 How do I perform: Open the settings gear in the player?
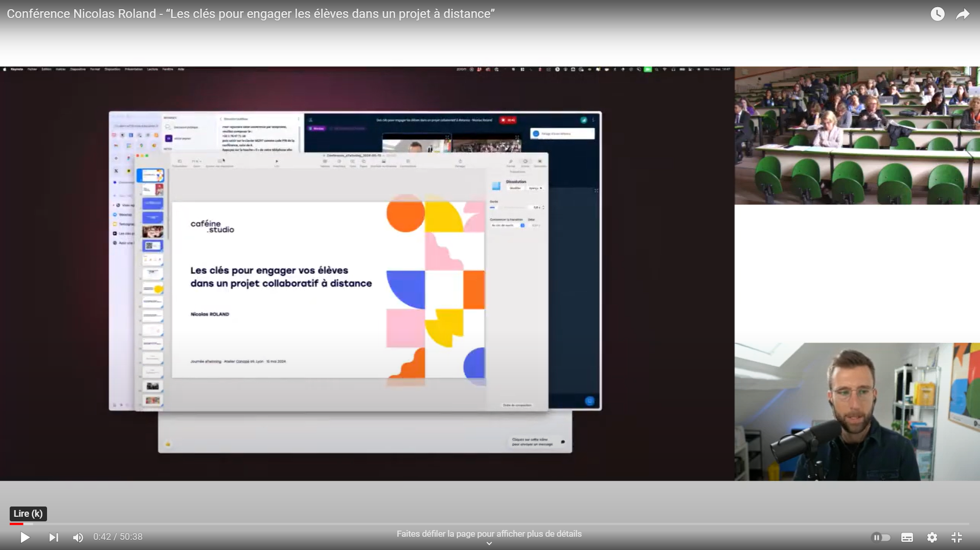pos(932,537)
